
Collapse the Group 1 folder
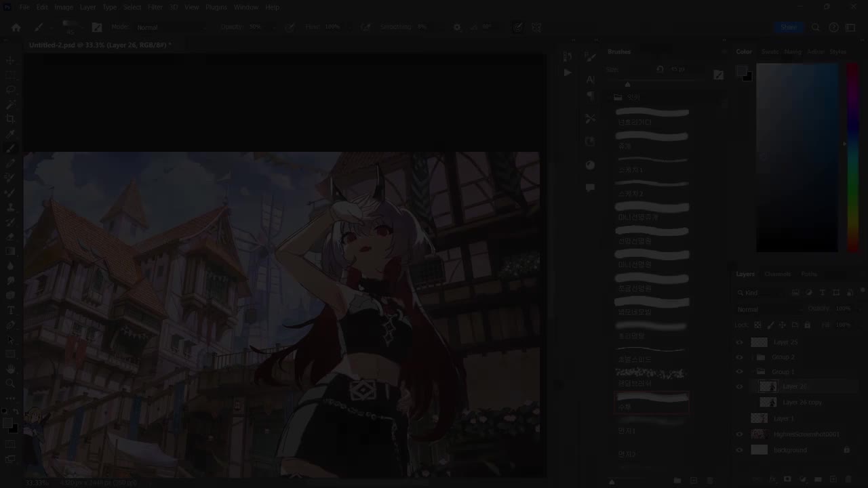click(753, 372)
